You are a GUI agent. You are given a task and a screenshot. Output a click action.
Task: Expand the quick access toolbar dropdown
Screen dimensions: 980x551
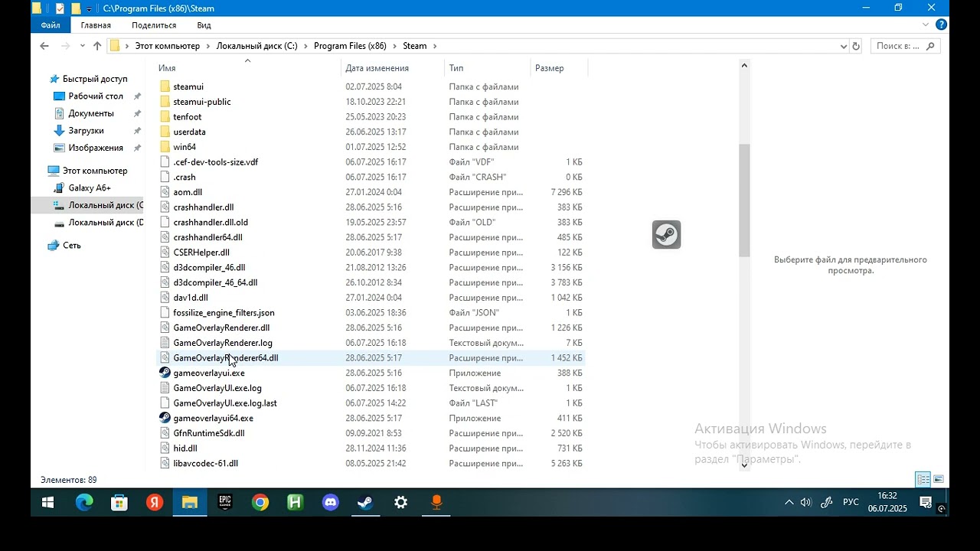pos(90,8)
